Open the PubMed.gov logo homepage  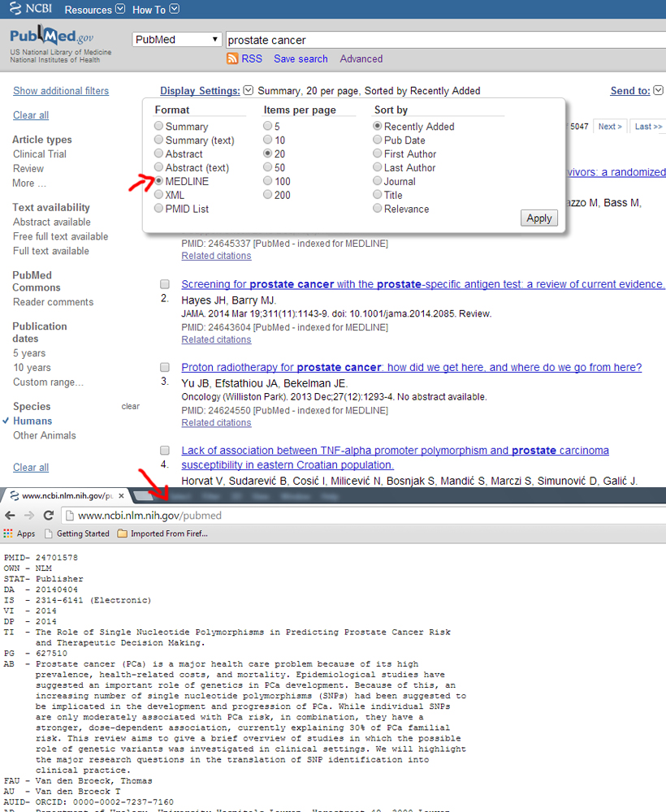click(x=51, y=37)
